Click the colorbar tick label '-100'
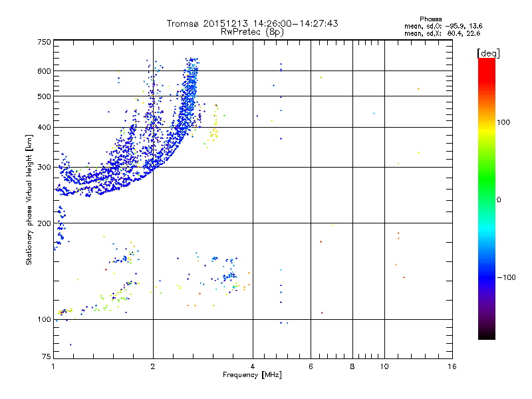This screenshot has width=532, height=399. 506,277
